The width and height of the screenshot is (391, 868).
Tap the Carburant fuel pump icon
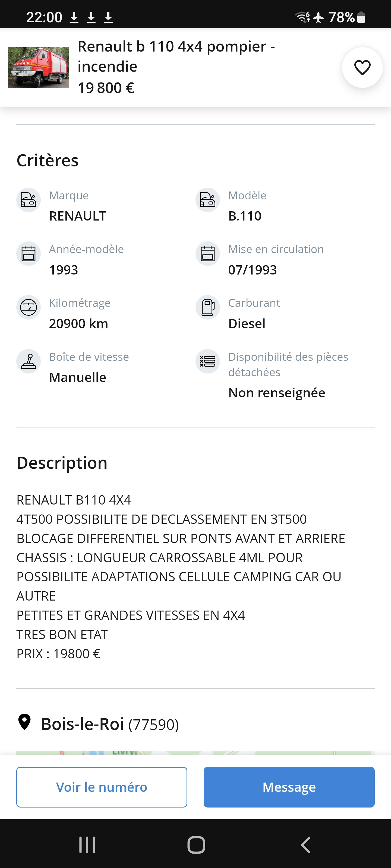pos(207,307)
